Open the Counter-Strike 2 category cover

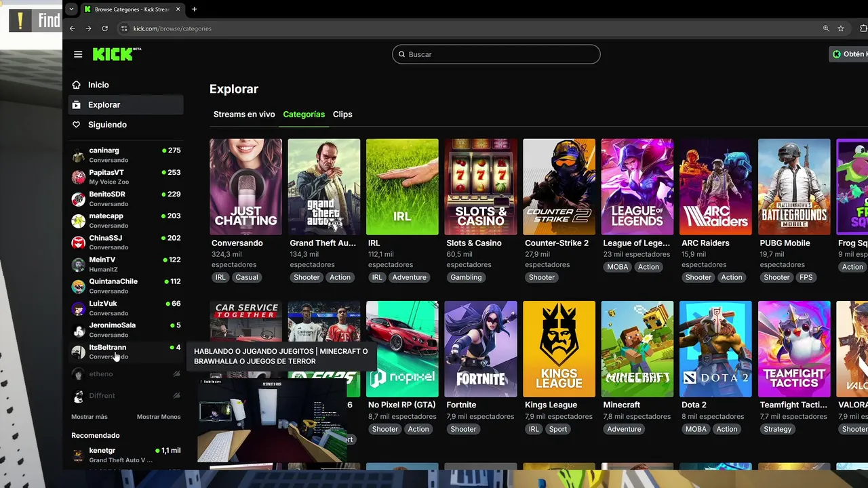pos(559,187)
